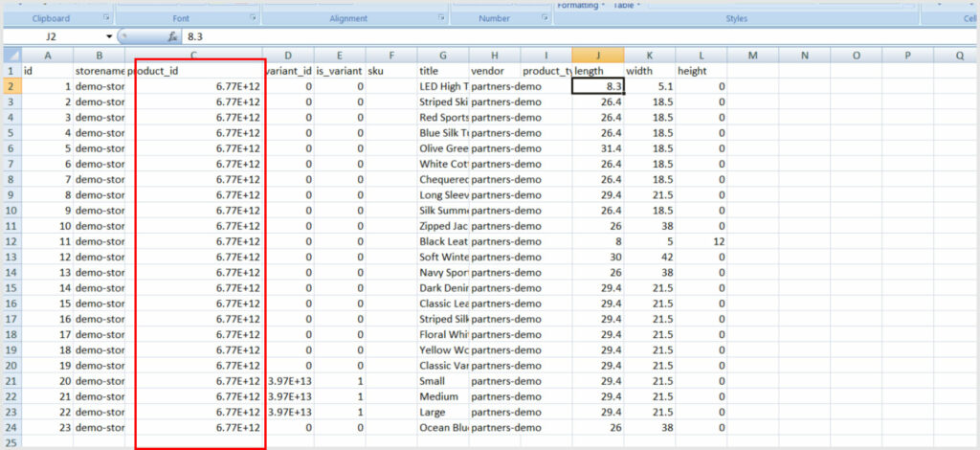Select the height cell with value 12
Image resolution: width=980 pixels, height=450 pixels.
coord(701,241)
